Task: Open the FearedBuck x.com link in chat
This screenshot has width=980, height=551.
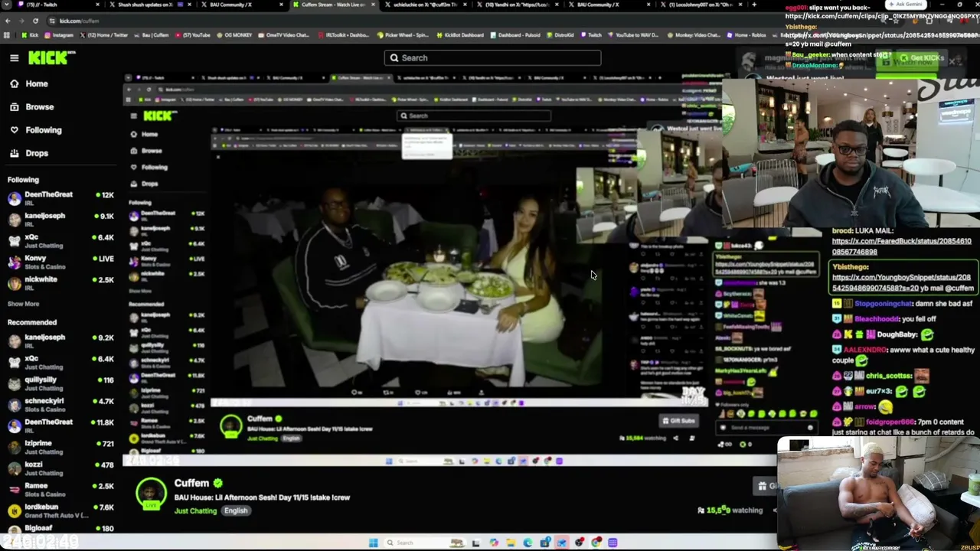Action: click(901, 246)
